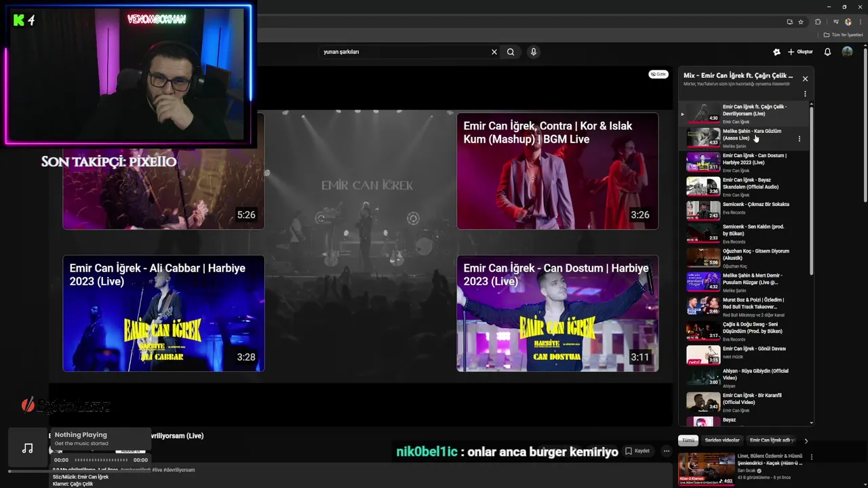Click install-app icon in address bar
The width and height of the screenshot is (868, 488).
click(x=789, y=22)
